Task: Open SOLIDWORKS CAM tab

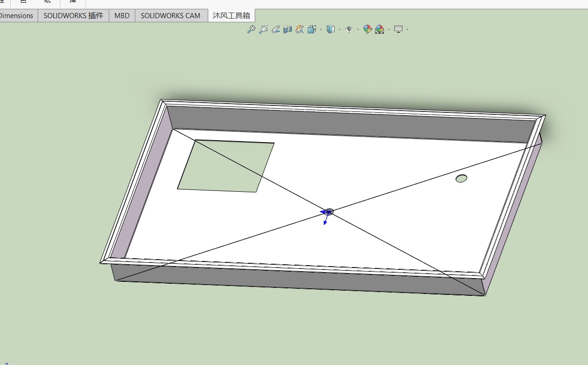Action: [x=171, y=15]
